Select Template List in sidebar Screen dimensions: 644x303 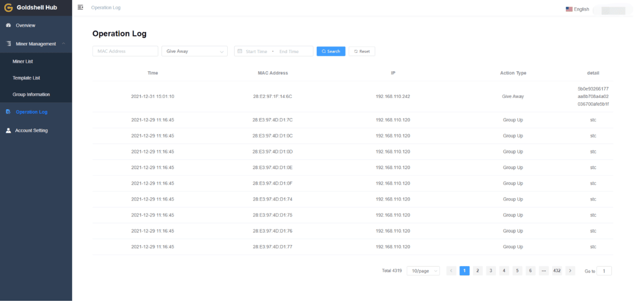click(x=26, y=78)
